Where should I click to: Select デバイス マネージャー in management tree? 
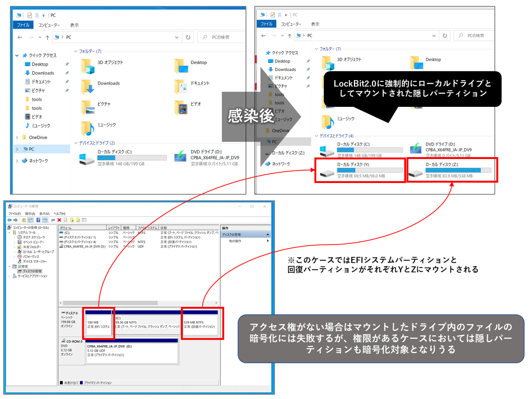[x=32, y=262]
